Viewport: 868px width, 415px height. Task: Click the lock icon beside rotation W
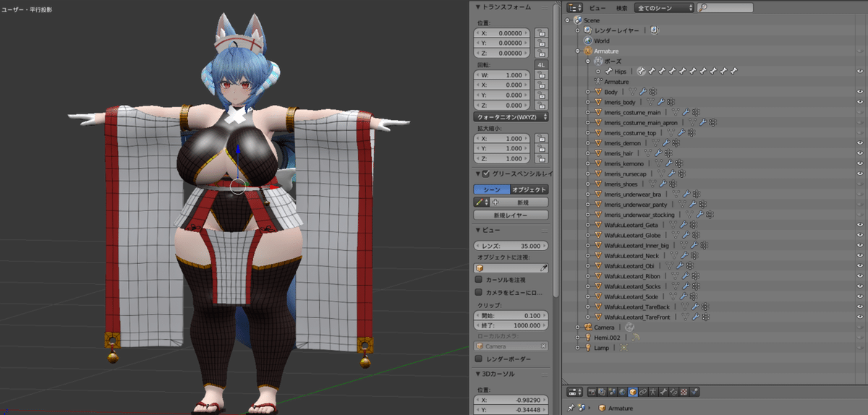click(541, 74)
